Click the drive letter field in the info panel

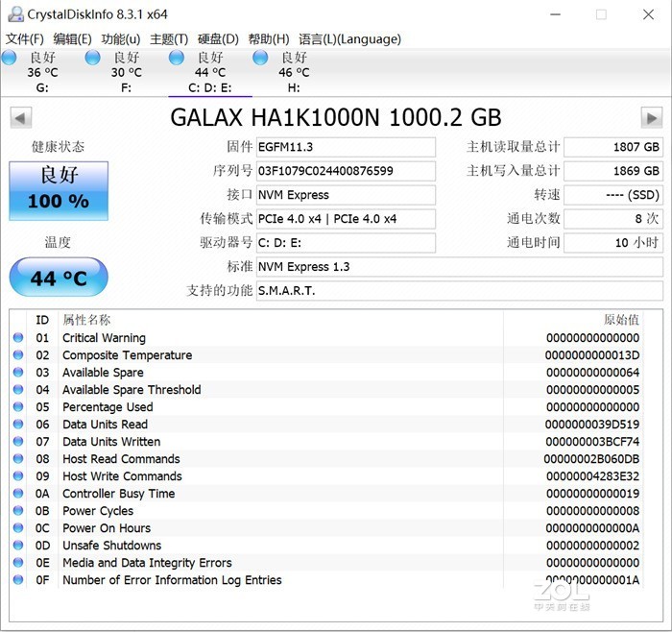click(x=346, y=243)
